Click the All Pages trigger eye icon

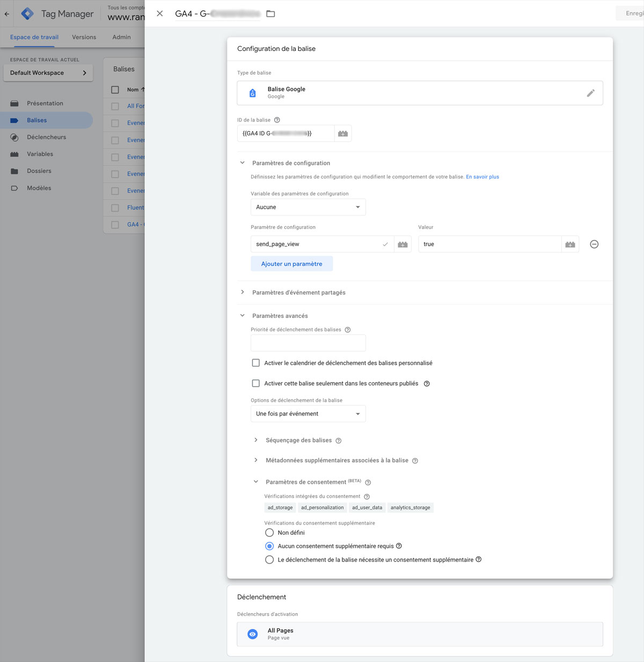point(253,634)
